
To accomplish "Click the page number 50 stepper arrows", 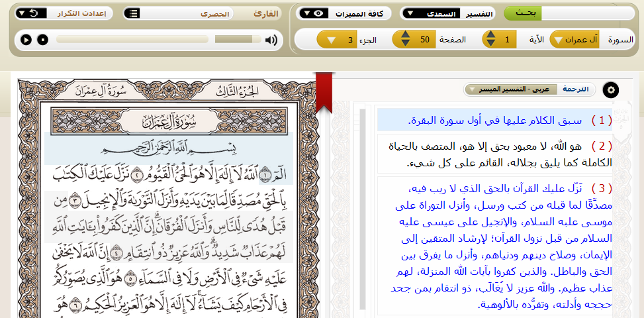I will [x=405, y=40].
